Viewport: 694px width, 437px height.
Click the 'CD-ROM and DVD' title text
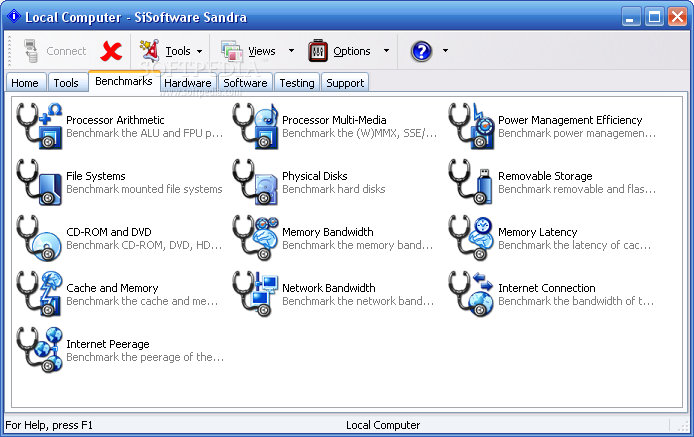click(109, 232)
